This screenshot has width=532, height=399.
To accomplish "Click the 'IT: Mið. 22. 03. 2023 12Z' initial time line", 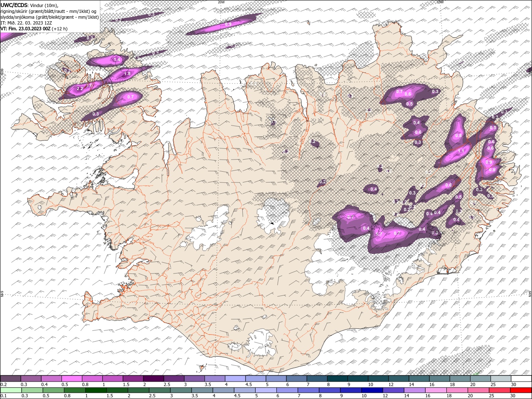I will 26,23.
